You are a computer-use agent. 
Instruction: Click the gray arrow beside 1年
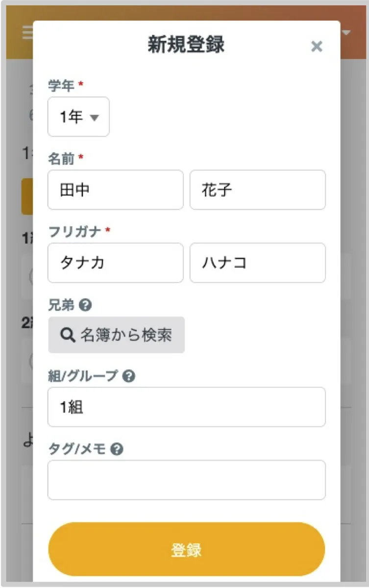[95, 118]
